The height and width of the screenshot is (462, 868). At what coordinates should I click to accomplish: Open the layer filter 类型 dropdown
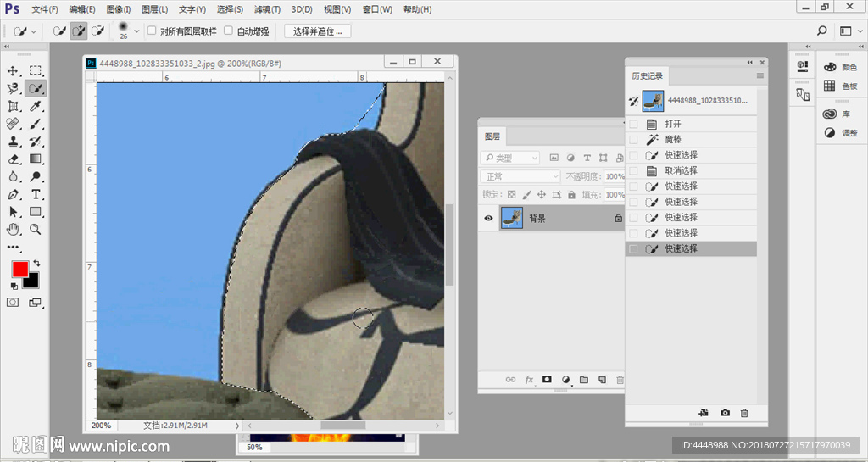(x=510, y=158)
